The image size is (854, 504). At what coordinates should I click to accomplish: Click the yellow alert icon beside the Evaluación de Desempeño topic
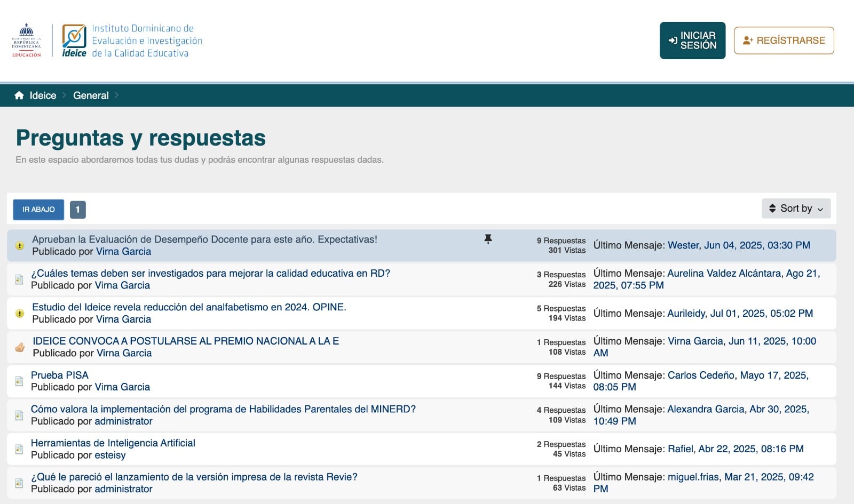tap(20, 246)
